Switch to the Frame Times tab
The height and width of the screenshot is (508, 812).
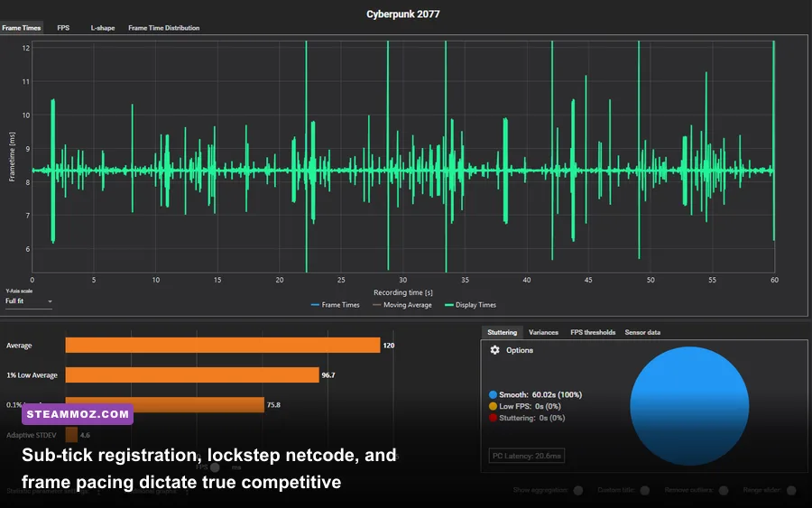pyautogui.click(x=22, y=28)
